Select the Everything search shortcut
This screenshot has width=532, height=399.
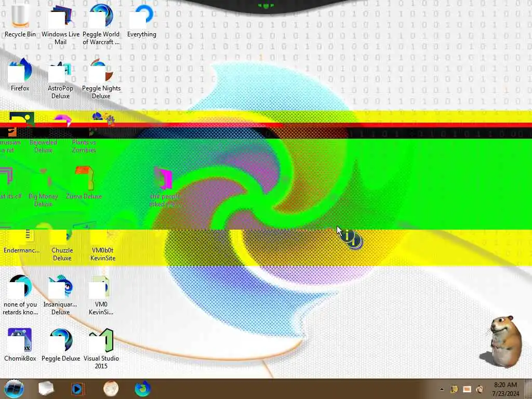(142, 21)
